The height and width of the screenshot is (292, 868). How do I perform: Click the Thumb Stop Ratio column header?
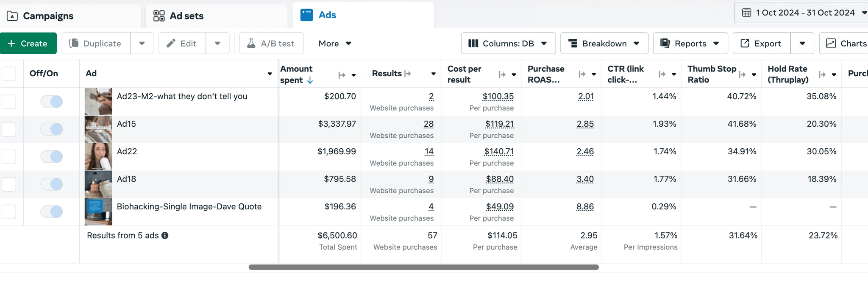[712, 74]
